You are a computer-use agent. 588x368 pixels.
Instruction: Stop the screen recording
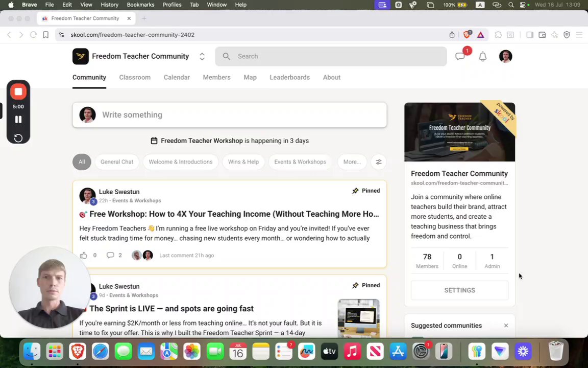[x=18, y=91]
